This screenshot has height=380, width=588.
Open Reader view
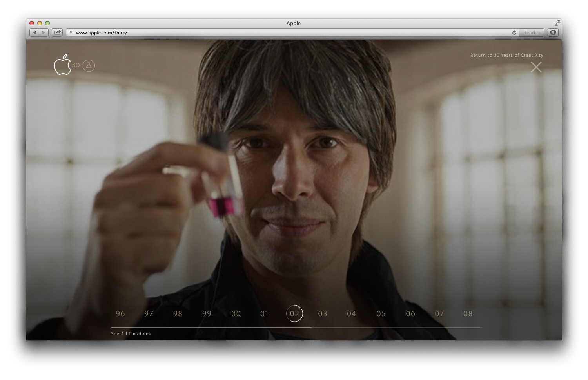pyautogui.click(x=532, y=33)
